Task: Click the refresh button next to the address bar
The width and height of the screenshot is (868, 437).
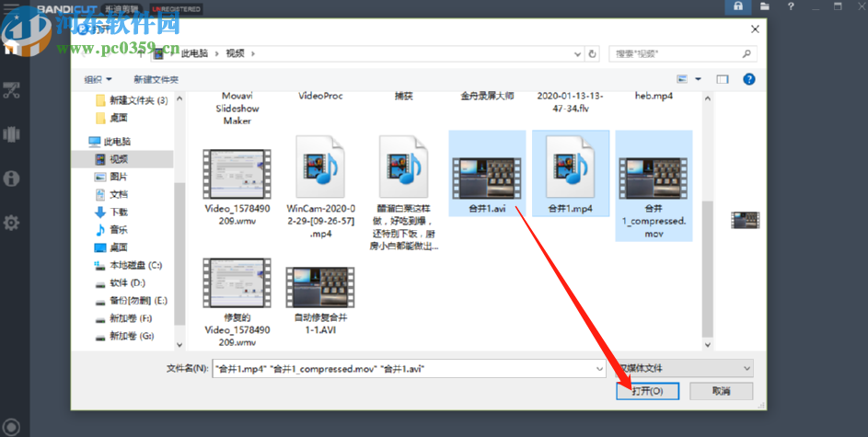Action: pos(593,53)
